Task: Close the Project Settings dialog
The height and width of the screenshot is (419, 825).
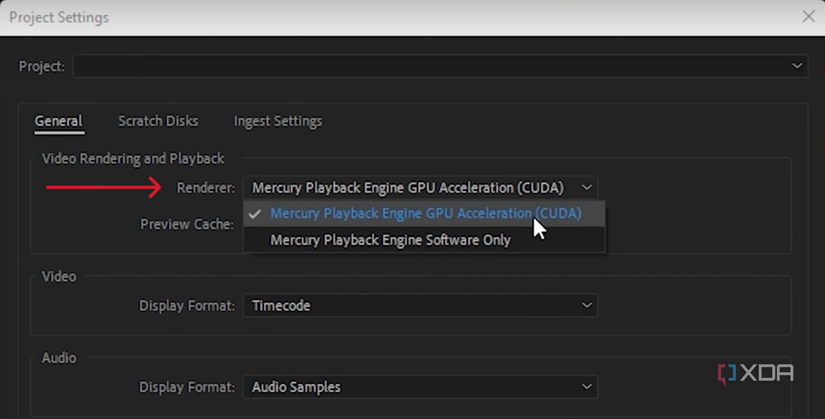Action: (x=808, y=17)
